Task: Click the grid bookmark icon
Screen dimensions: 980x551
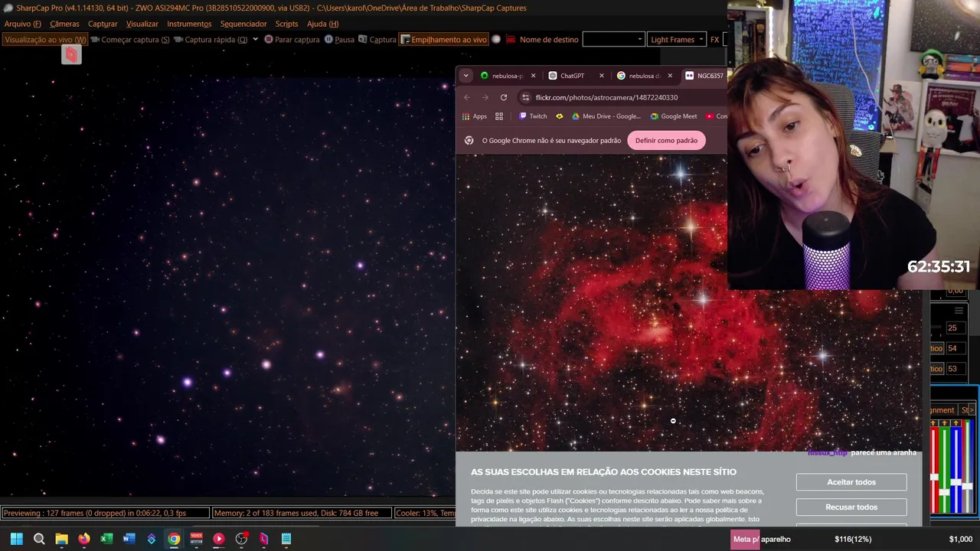Action: tap(499, 116)
